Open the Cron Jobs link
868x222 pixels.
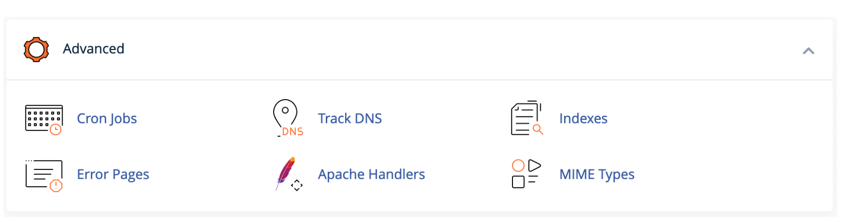tap(107, 119)
